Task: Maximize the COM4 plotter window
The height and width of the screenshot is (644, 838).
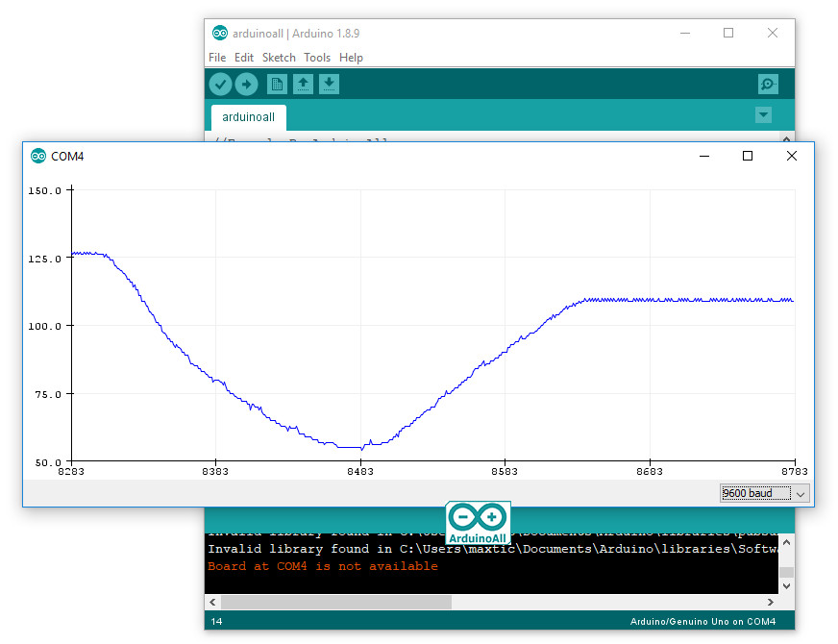Action: point(748,156)
